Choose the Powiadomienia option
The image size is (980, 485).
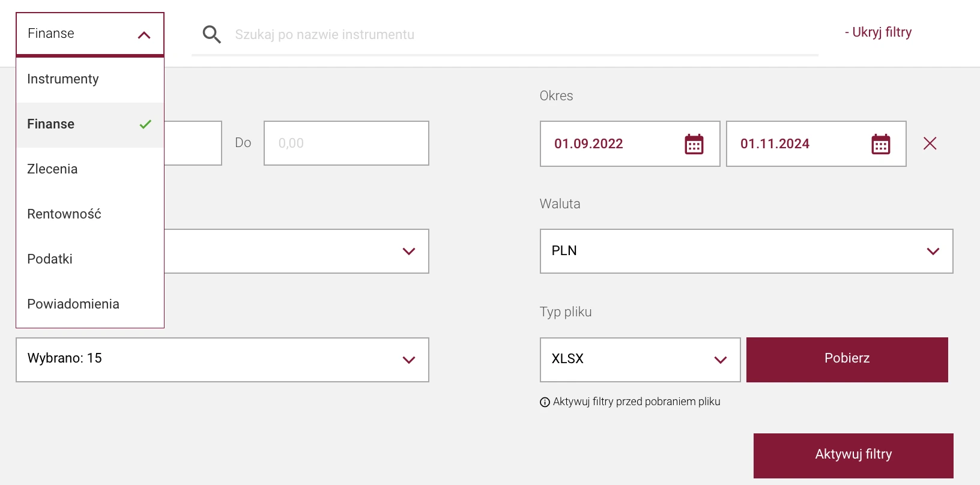[x=73, y=304]
